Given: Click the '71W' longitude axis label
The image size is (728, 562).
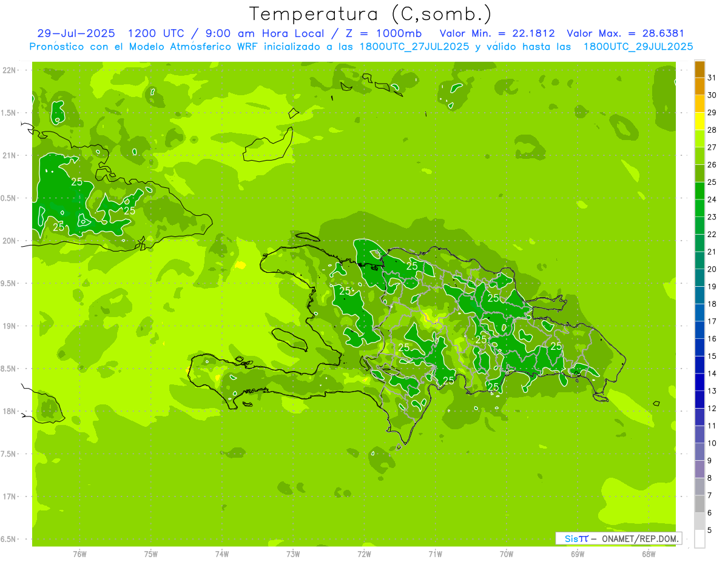Looking at the screenshot, I should (x=435, y=554).
